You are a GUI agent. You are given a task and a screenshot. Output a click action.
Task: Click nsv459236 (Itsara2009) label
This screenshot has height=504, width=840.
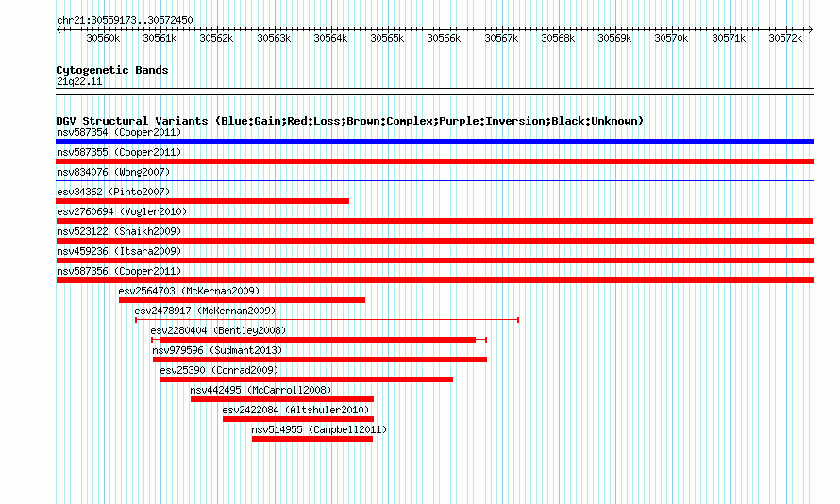click(119, 251)
